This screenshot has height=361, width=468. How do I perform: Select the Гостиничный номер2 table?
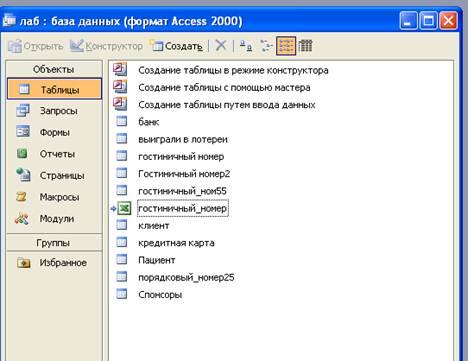point(184,174)
